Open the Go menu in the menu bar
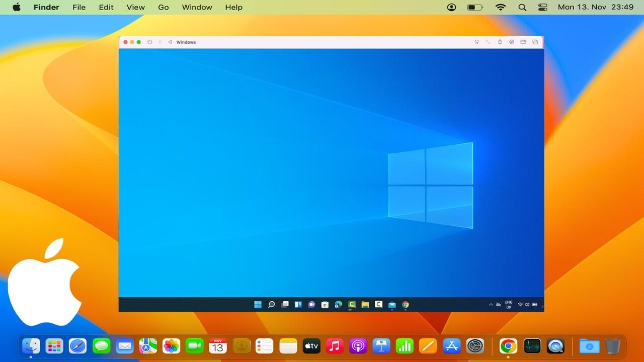 click(x=163, y=8)
